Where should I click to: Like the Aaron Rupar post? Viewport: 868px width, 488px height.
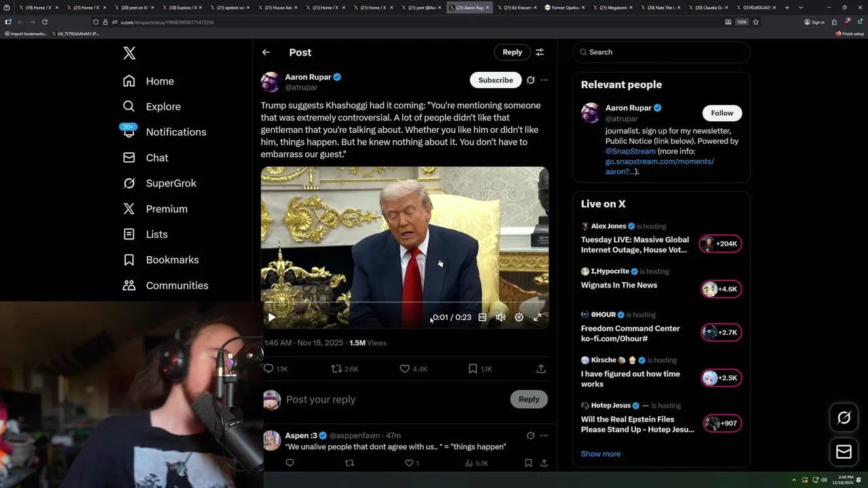[x=405, y=369]
